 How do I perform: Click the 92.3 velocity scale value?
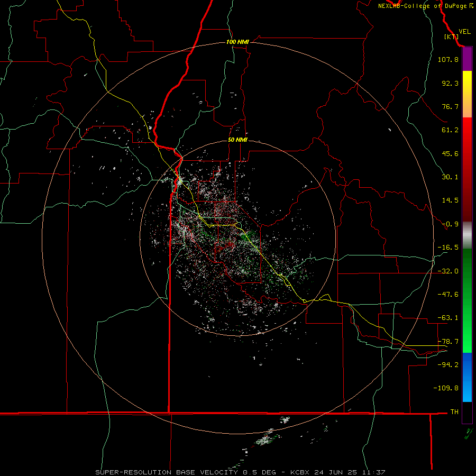[450, 83]
